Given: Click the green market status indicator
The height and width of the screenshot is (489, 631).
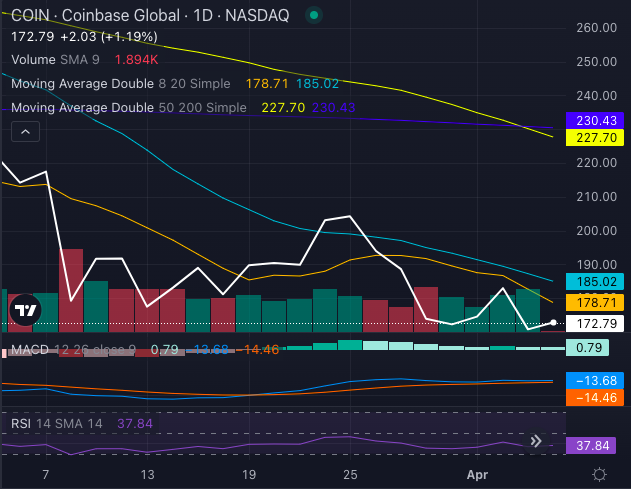Looking at the screenshot, I should 314,16.
